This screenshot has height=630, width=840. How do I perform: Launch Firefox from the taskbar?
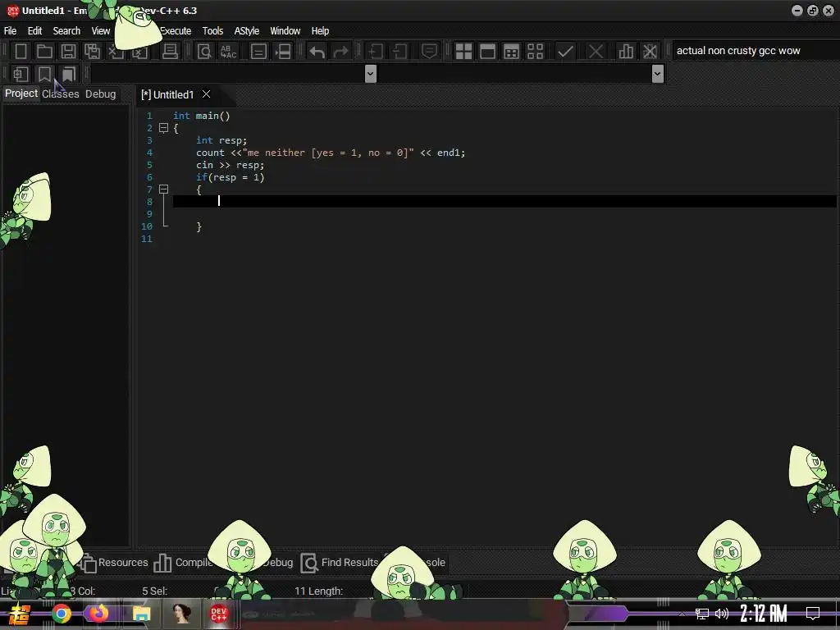tap(98, 614)
